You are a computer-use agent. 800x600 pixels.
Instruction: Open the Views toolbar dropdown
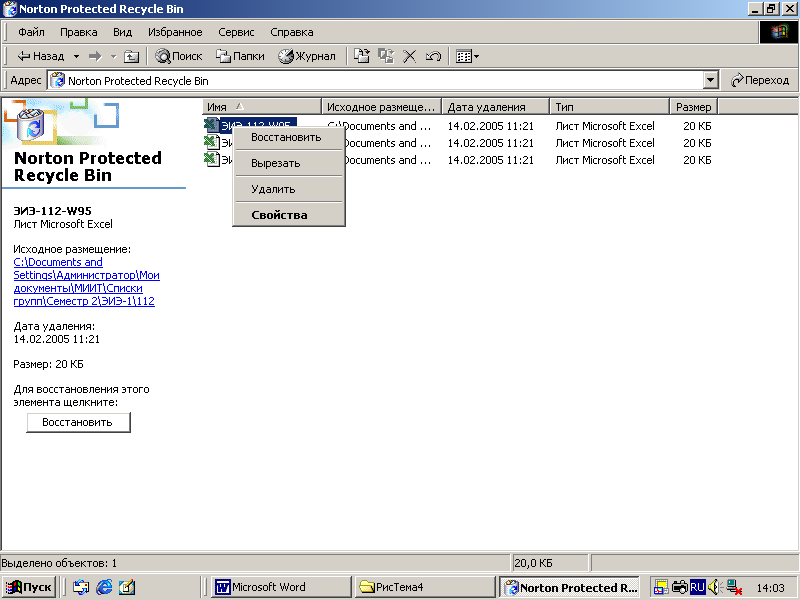pos(467,56)
